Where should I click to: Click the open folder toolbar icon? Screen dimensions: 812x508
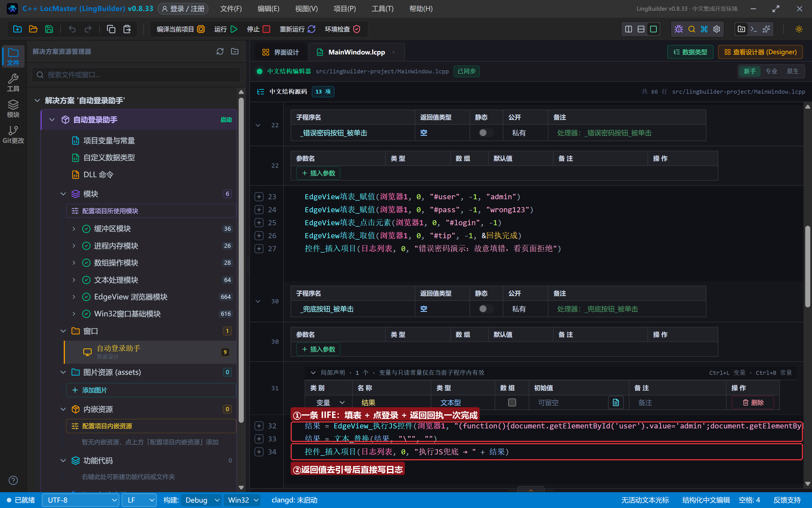33,29
